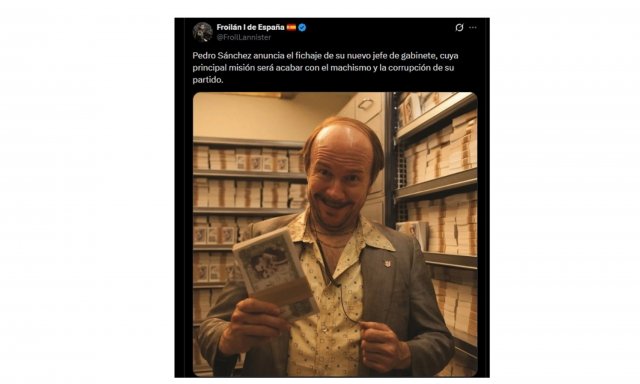Click the stacked shelves on the photo's left
The image size is (640, 384).
245,212
